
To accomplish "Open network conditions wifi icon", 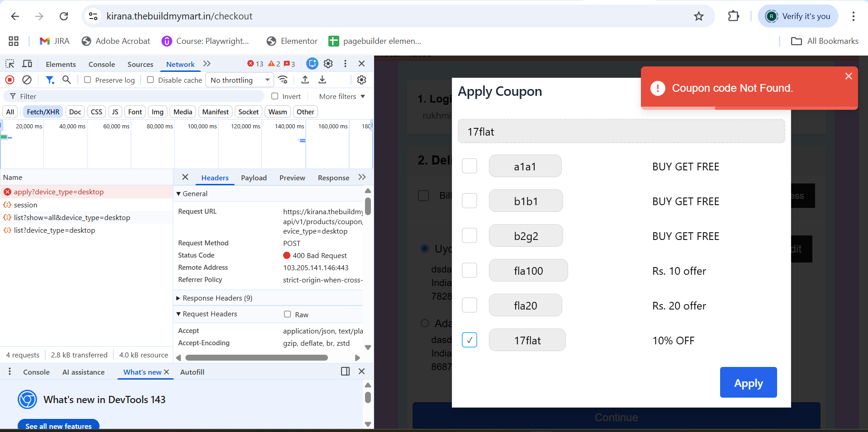I will (283, 80).
